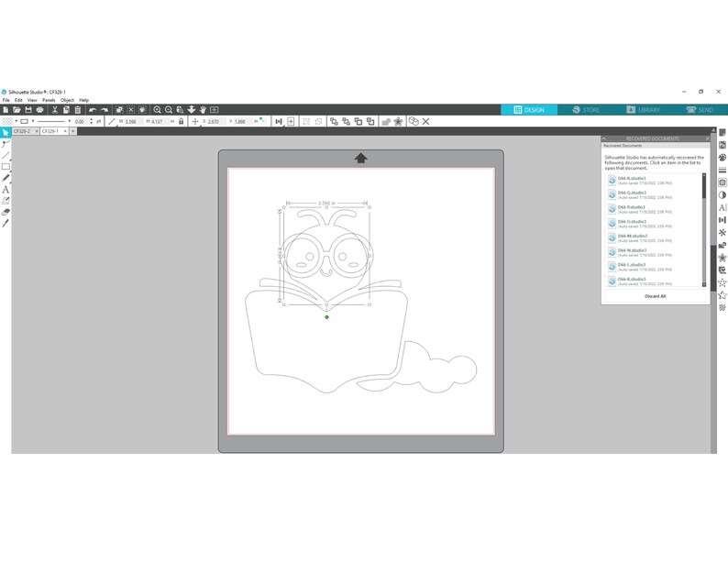Open the line color dropdown arrow
The height and width of the screenshot is (585, 728).
point(33,121)
